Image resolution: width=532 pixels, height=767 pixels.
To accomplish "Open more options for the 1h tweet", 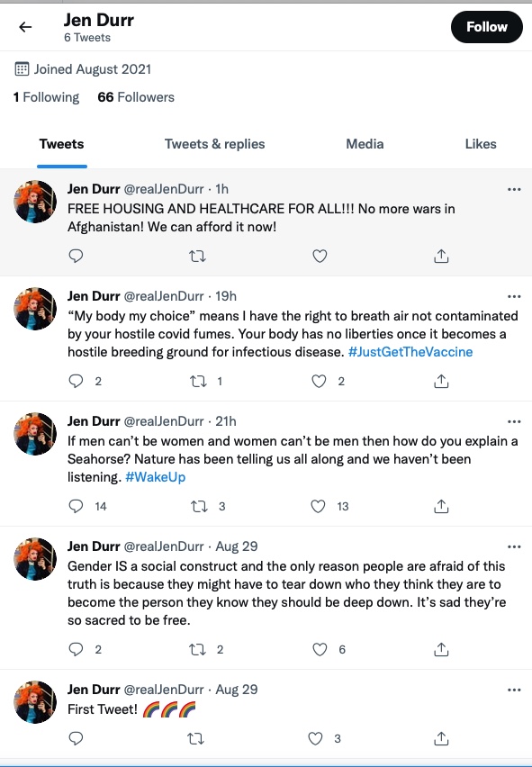I will pos(514,189).
